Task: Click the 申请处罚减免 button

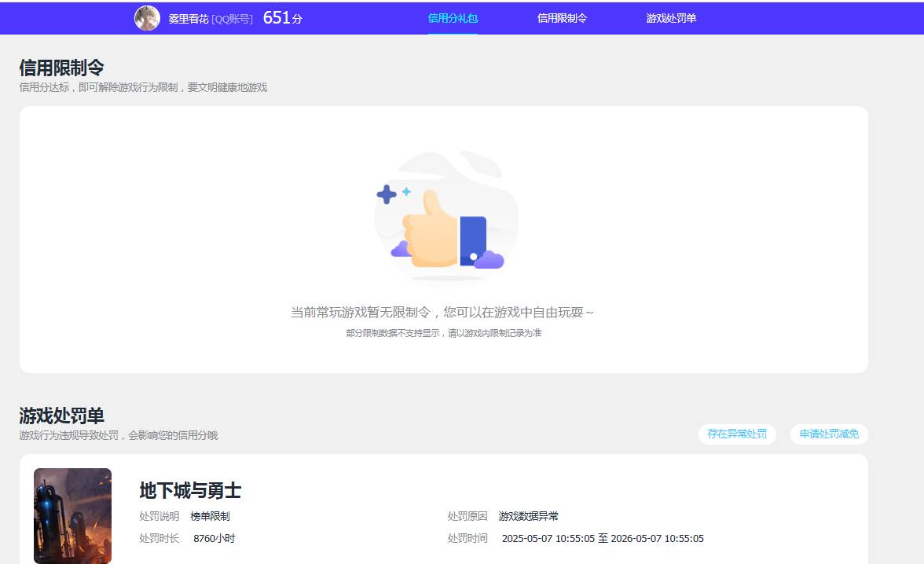Action: tap(829, 434)
